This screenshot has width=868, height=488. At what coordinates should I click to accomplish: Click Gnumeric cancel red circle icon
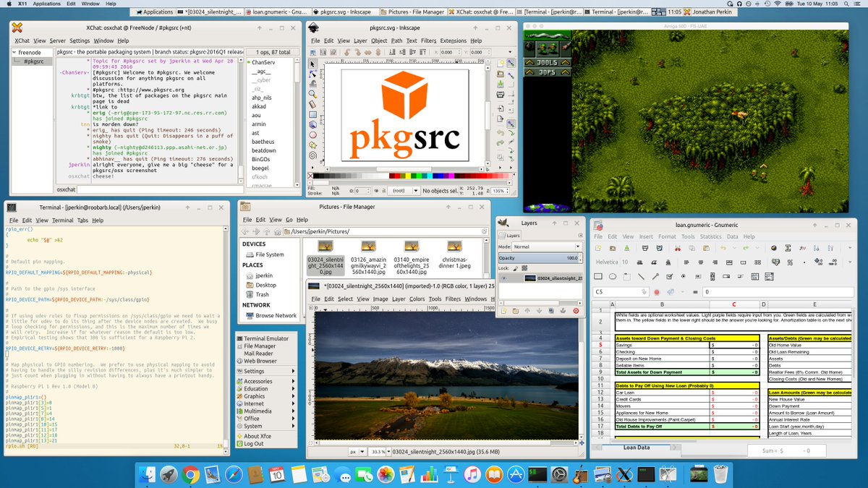point(657,292)
